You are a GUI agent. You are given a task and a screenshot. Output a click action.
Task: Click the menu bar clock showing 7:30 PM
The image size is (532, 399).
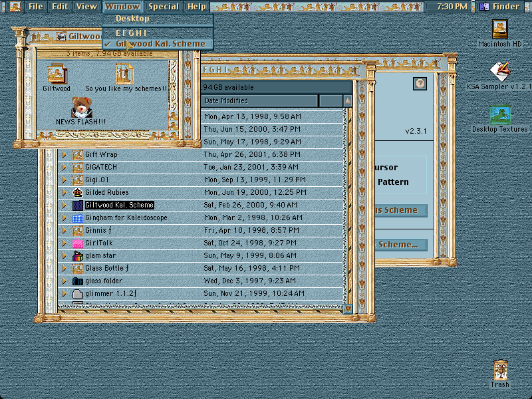[x=451, y=7]
